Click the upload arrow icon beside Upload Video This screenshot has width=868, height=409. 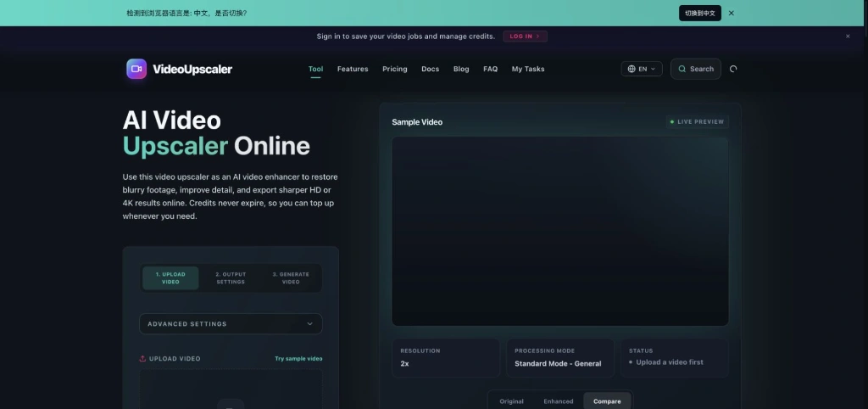pos(142,359)
